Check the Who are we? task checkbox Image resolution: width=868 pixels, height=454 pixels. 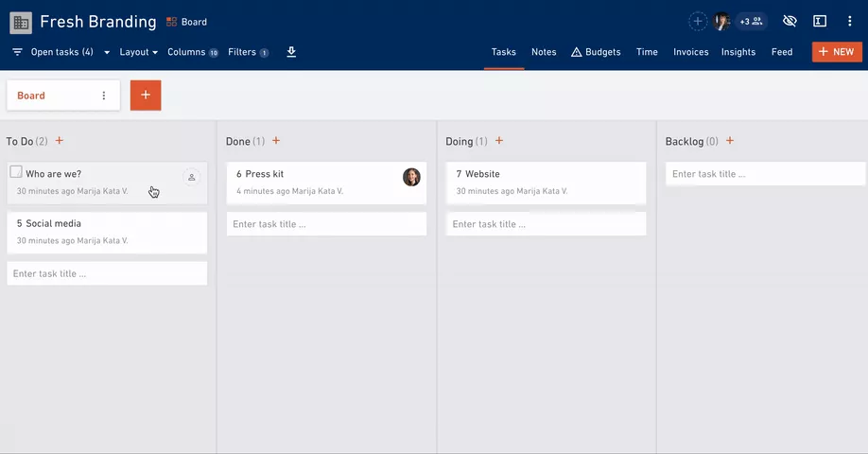(x=16, y=171)
